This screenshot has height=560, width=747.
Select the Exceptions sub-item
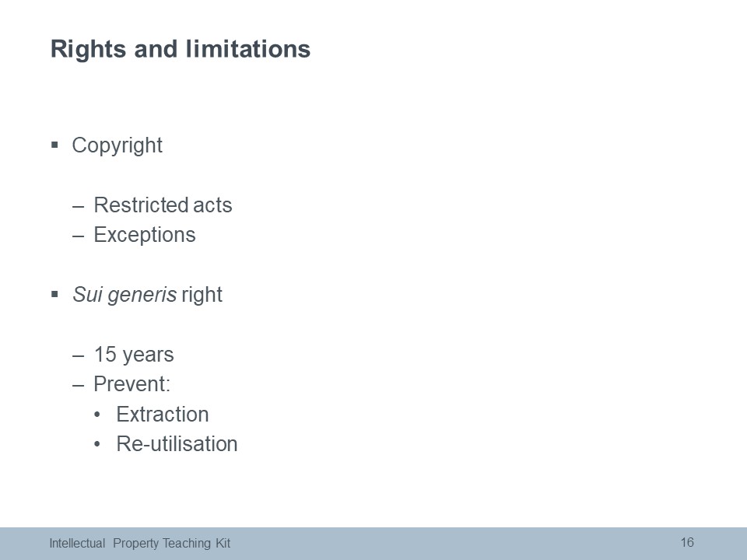[145, 235]
